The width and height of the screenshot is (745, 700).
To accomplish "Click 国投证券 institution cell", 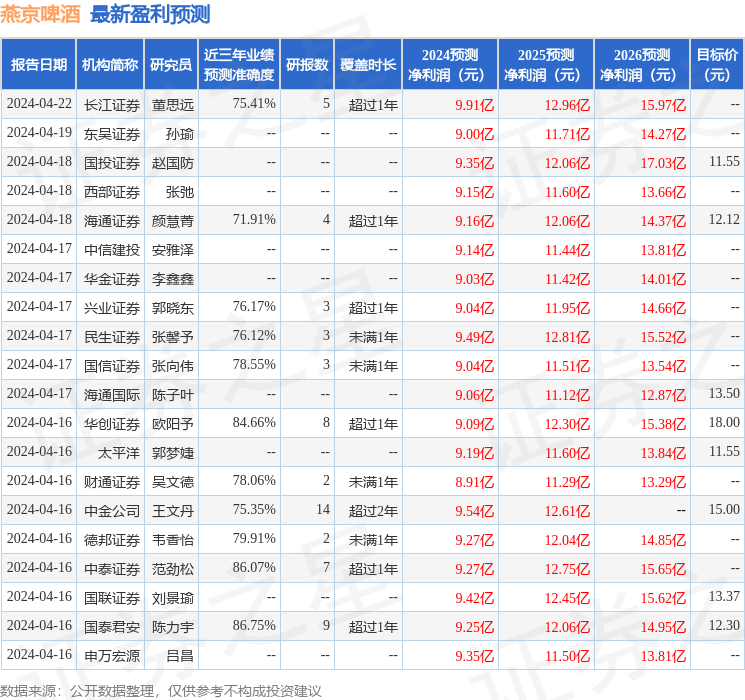I will click(x=112, y=163).
